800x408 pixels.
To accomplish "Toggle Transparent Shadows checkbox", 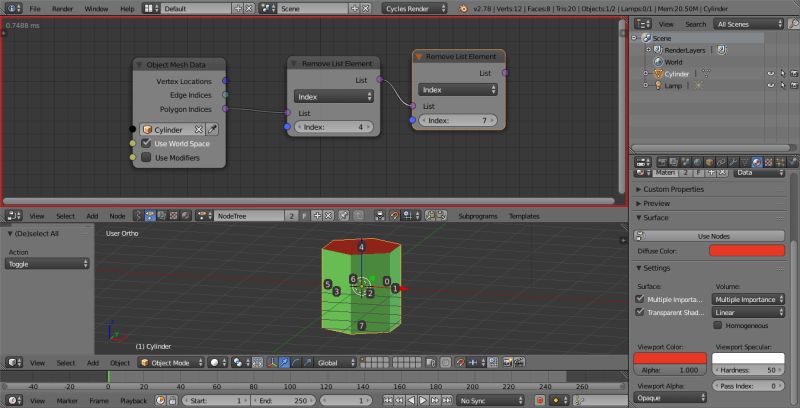I will [640, 312].
